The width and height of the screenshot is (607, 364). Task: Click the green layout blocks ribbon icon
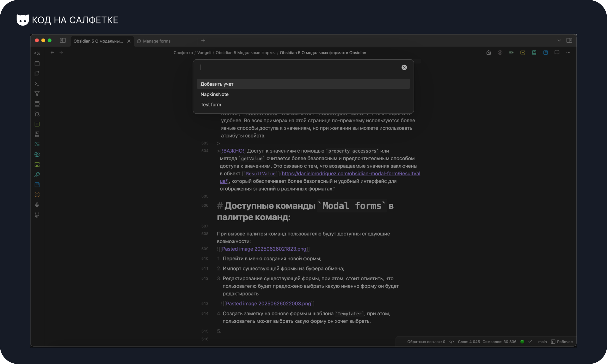pos(37,165)
